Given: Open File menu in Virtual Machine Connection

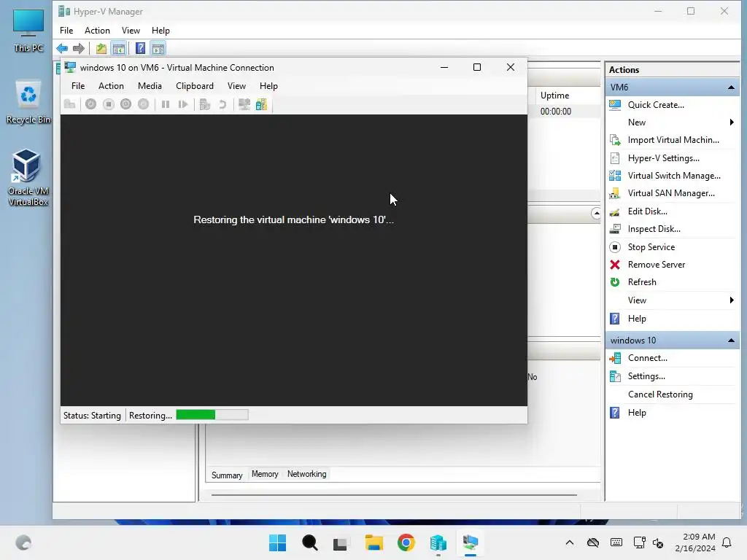Looking at the screenshot, I should point(78,86).
